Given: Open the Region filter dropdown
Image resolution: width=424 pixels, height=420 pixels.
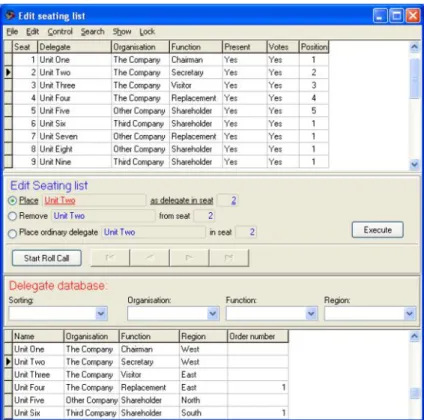Looking at the screenshot, I should pyautogui.click(x=410, y=313).
